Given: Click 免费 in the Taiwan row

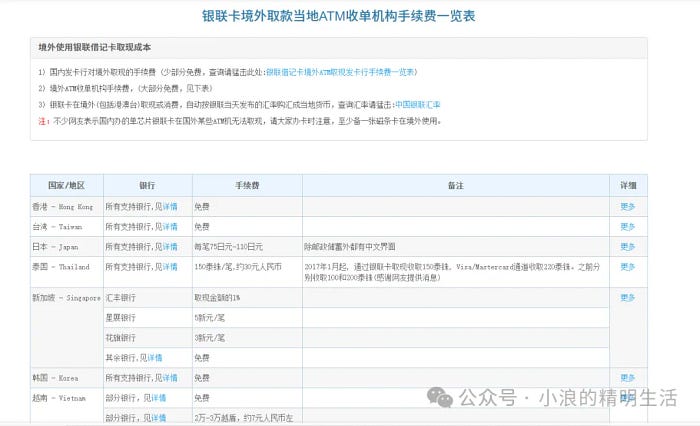Looking at the screenshot, I should (x=202, y=227).
